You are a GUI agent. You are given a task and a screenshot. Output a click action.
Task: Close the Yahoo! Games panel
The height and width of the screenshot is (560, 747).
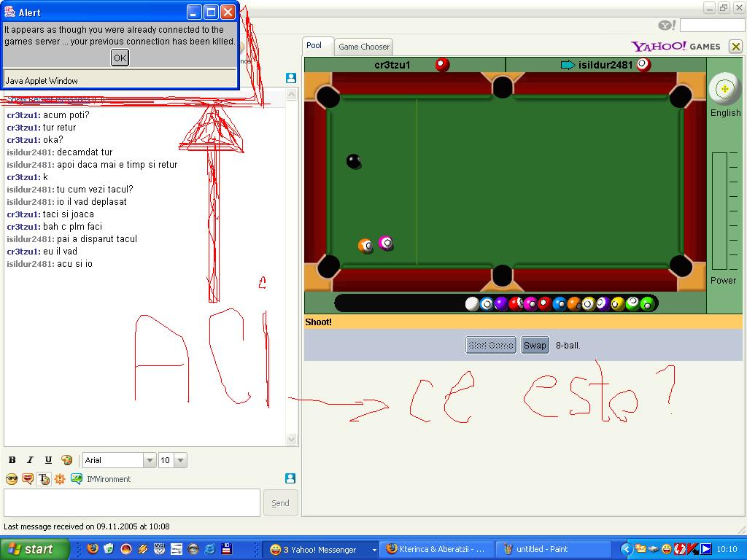point(735,47)
